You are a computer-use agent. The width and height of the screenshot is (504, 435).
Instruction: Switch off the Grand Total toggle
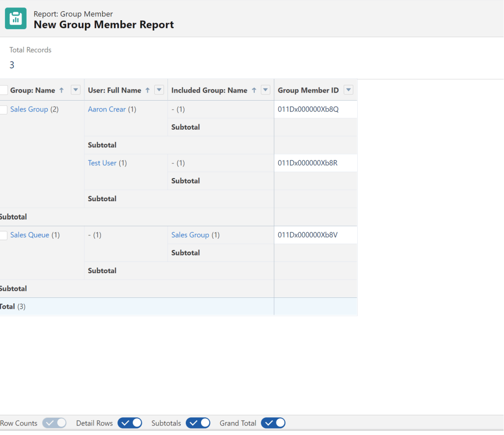[273, 423]
